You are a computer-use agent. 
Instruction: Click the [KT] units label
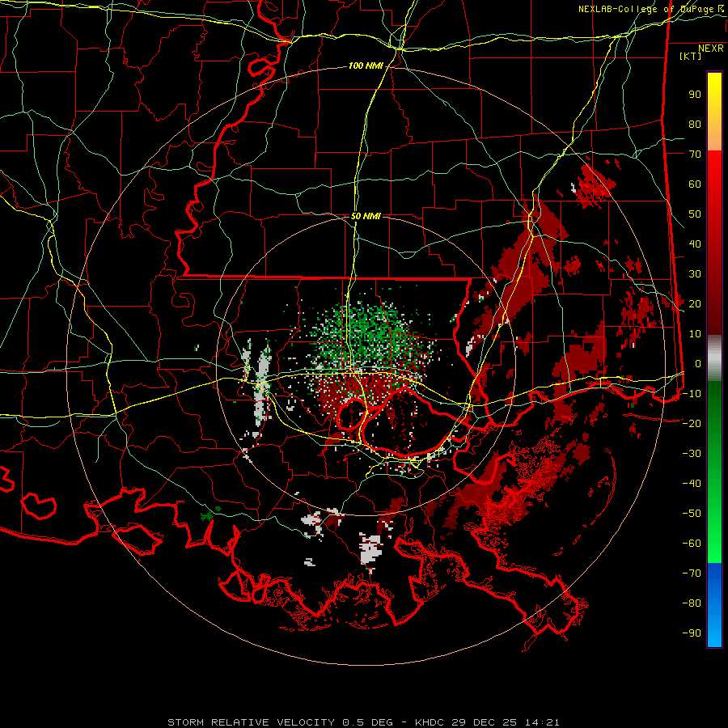coord(691,56)
